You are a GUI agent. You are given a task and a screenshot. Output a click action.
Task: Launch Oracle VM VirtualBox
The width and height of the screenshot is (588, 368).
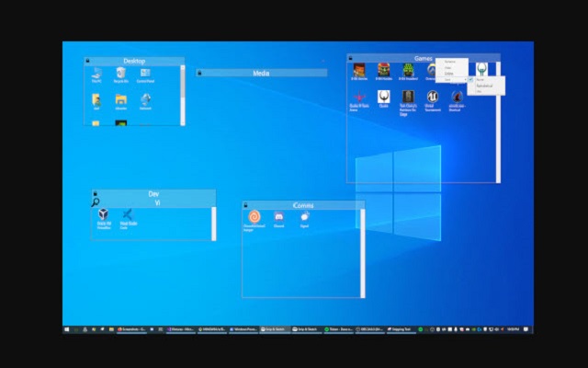click(104, 219)
